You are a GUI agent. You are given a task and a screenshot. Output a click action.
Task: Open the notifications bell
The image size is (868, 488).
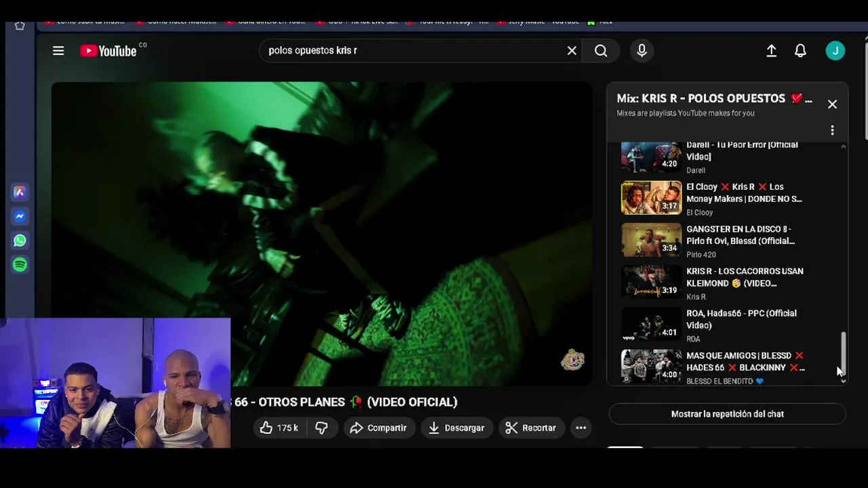coord(800,51)
